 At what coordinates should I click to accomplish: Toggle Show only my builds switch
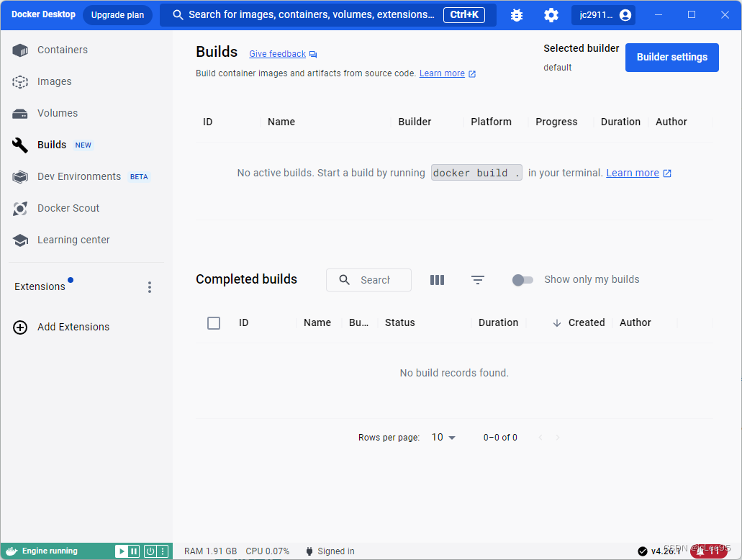tap(522, 280)
